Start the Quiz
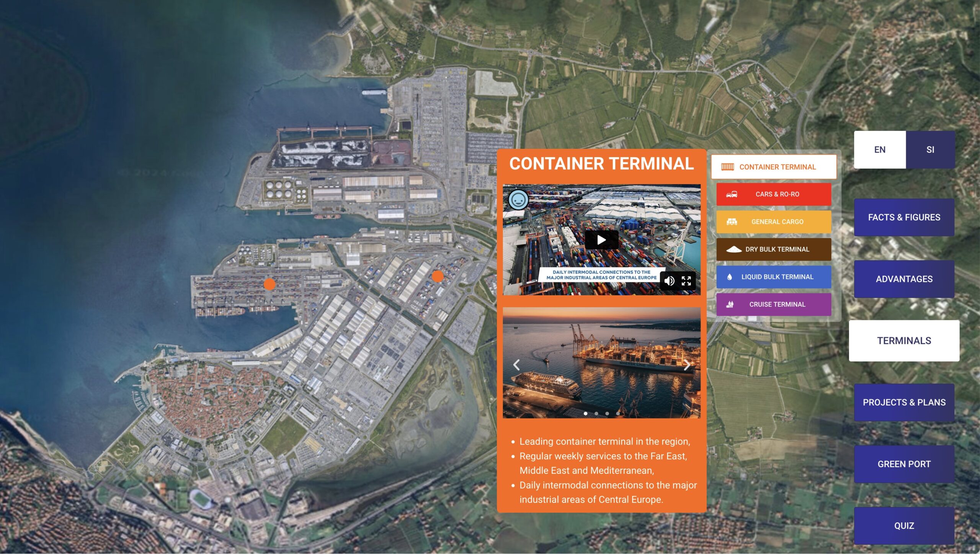The image size is (980, 554). pyautogui.click(x=904, y=526)
